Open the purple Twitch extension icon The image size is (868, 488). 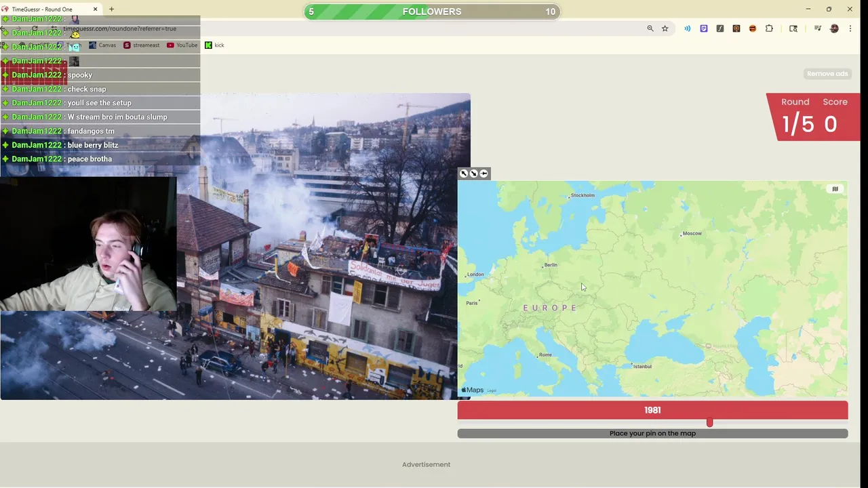point(704,28)
